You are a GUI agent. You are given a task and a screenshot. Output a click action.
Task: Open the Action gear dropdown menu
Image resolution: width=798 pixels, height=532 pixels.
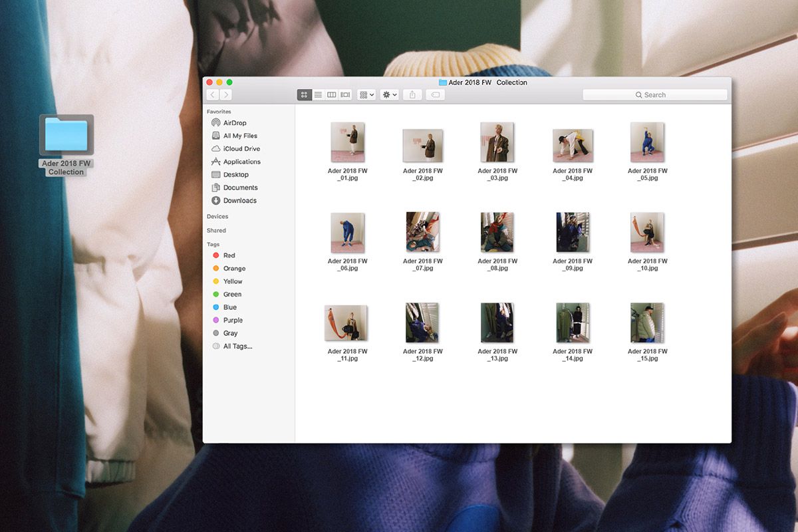pyautogui.click(x=389, y=95)
